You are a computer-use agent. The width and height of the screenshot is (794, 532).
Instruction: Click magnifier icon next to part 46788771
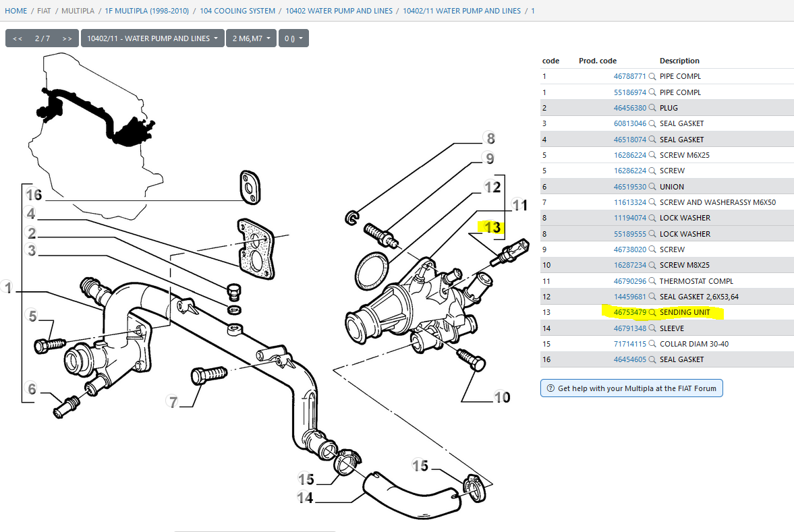(652, 77)
